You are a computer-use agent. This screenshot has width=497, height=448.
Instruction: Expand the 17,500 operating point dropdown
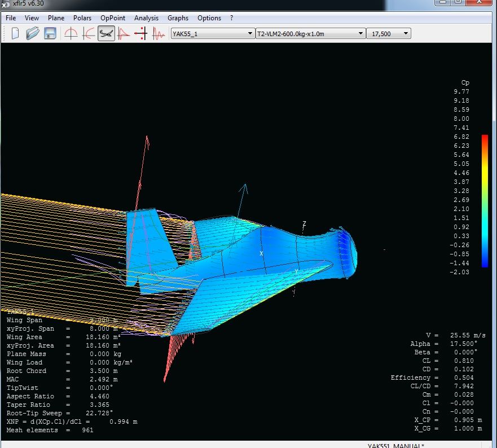pyautogui.click(x=388, y=34)
